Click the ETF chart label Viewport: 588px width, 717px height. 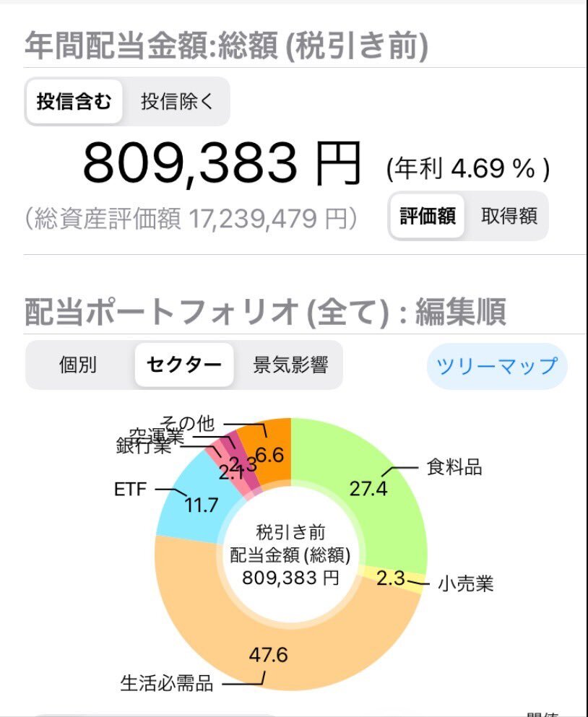click(131, 490)
